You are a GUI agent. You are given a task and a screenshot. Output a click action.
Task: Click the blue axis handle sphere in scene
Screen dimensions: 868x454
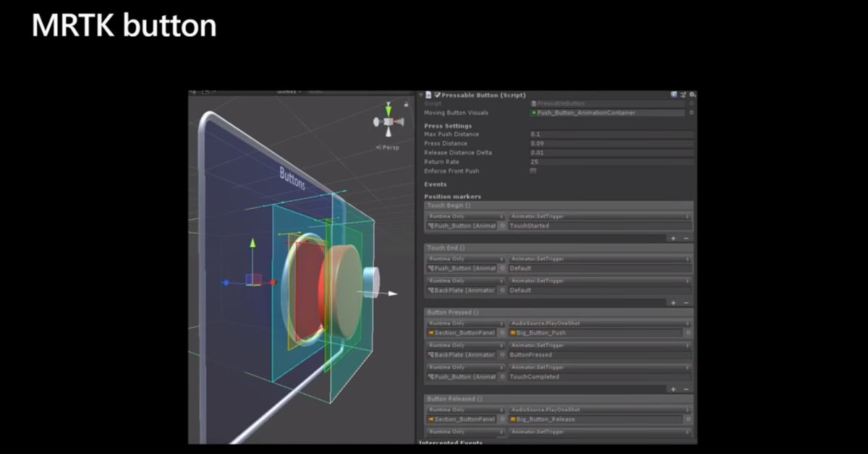226,283
